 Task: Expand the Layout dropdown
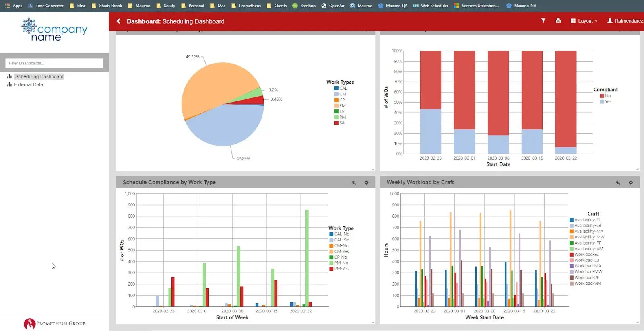(584, 21)
